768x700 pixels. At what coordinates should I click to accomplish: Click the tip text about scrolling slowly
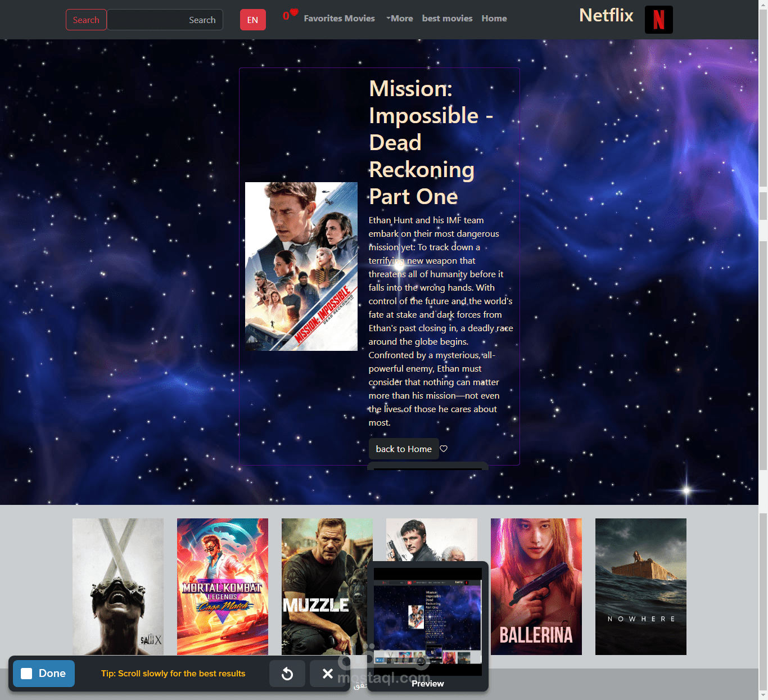(173, 674)
